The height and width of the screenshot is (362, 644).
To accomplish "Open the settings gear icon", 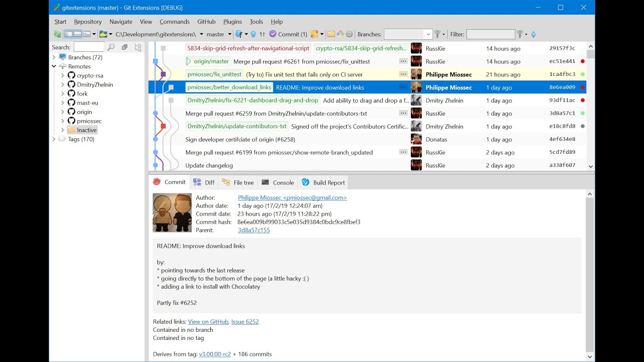I will 349,34.
